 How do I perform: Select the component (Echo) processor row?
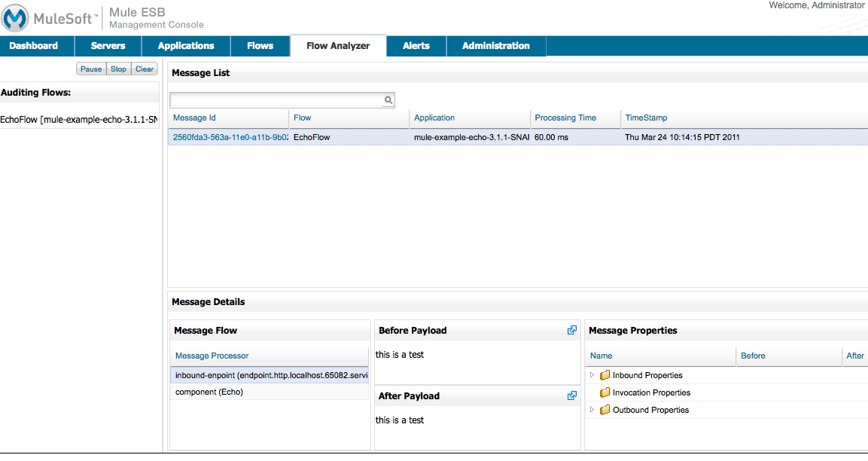[270, 392]
